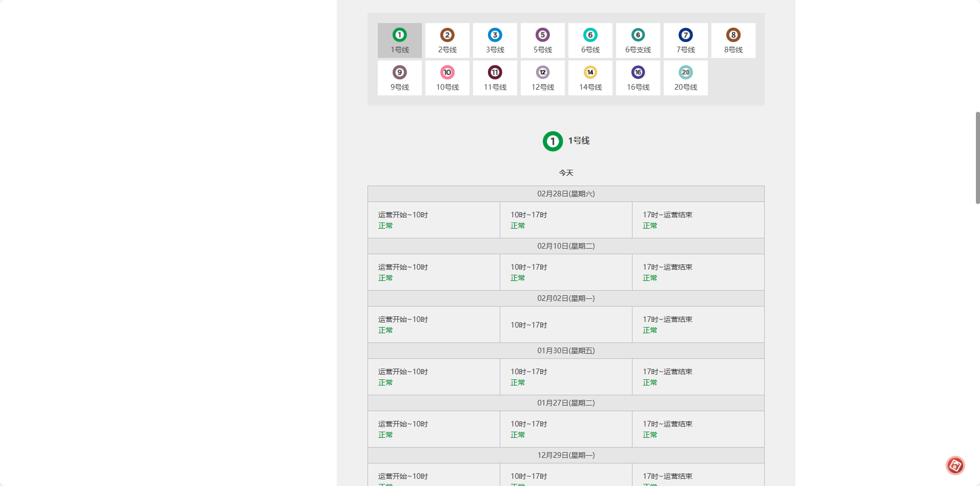Select the maroon Line 11 icon

(x=495, y=73)
